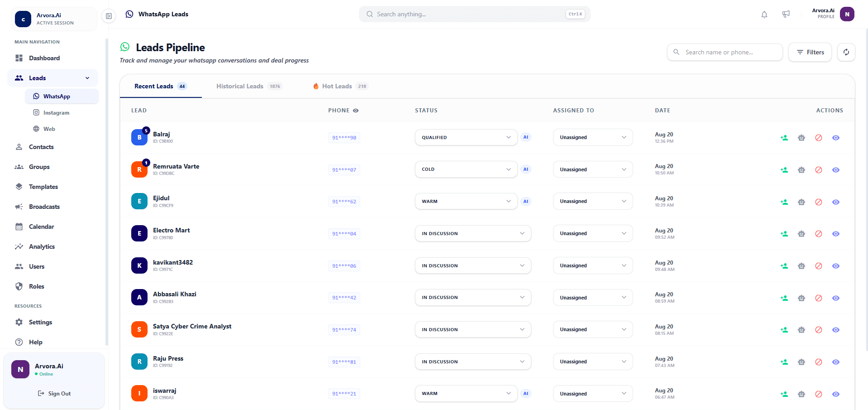Click the Search anything field

pos(475,14)
